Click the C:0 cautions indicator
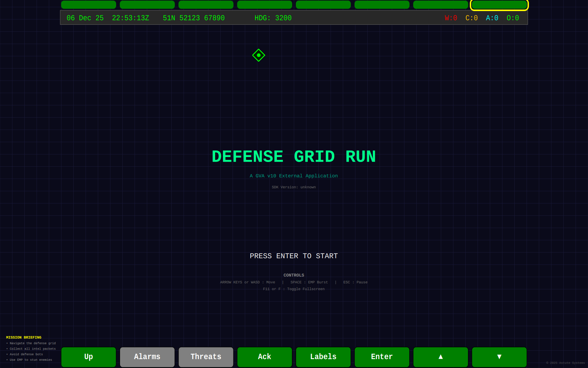588x368 pixels. [471, 18]
